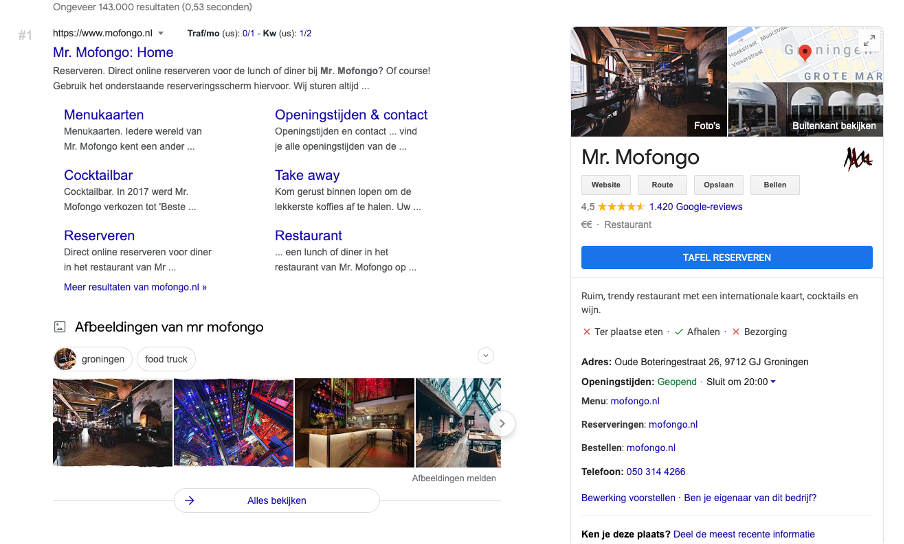The width and height of the screenshot is (904, 544).
Task: Open Foto's interior thumbnail
Action: point(649,82)
